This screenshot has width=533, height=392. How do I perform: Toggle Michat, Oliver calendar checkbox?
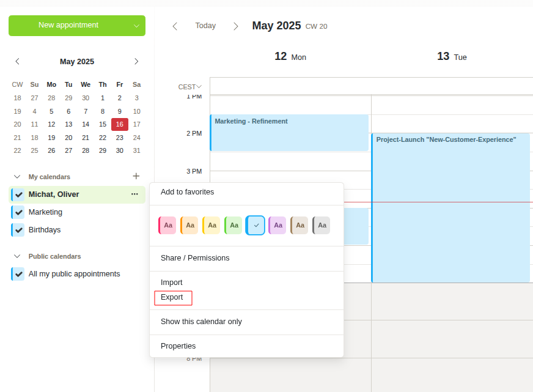click(19, 194)
